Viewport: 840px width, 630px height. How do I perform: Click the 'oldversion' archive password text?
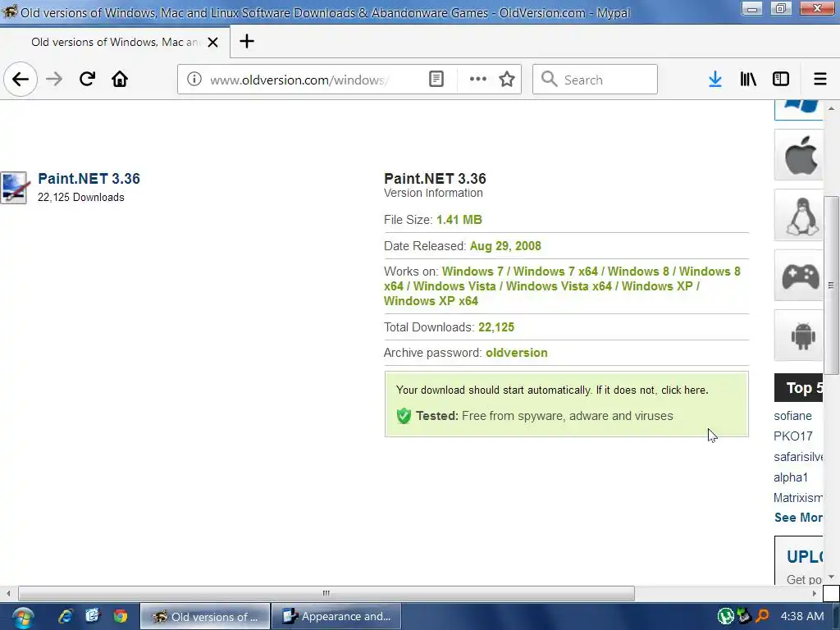point(517,353)
